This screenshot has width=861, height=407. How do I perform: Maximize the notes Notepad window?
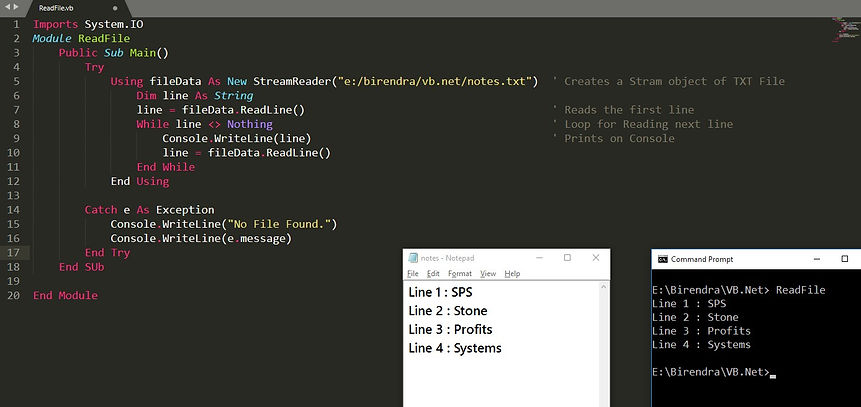[567, 258]
